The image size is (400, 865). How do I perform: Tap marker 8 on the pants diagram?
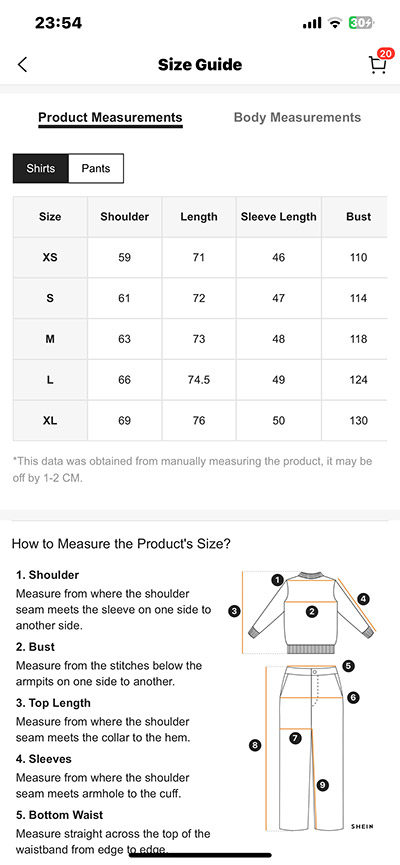coord(254,745)
